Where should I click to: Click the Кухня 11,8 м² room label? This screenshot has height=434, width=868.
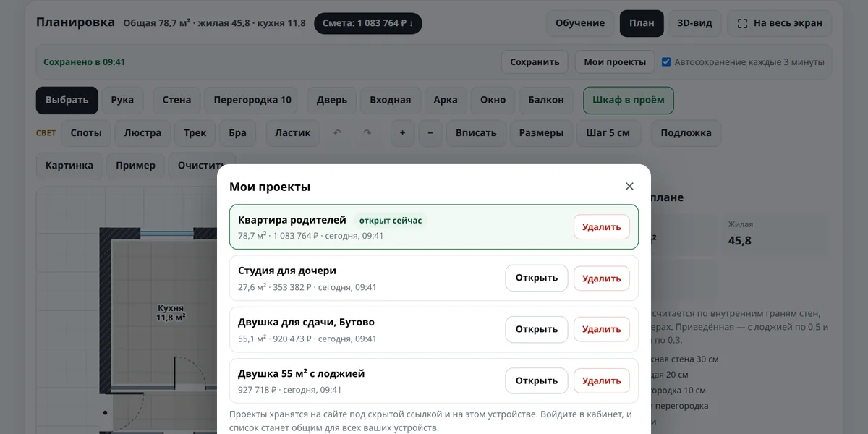click(x=171, y=313)
